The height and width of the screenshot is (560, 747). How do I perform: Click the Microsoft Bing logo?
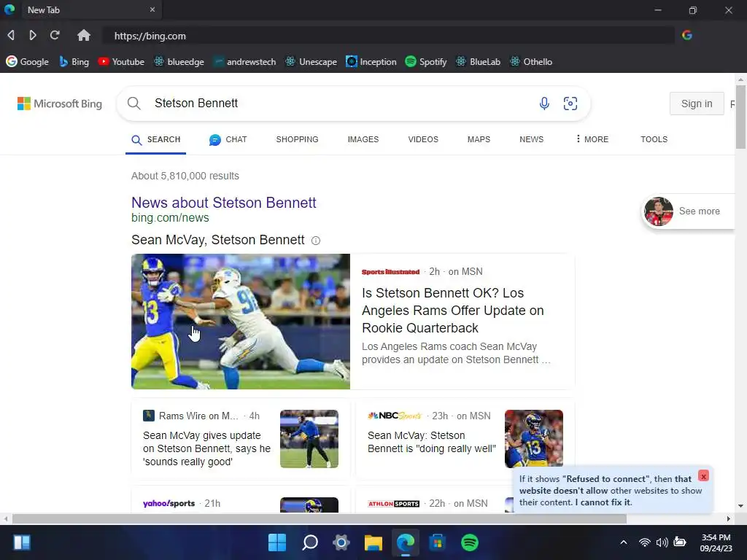click(60, 104)
